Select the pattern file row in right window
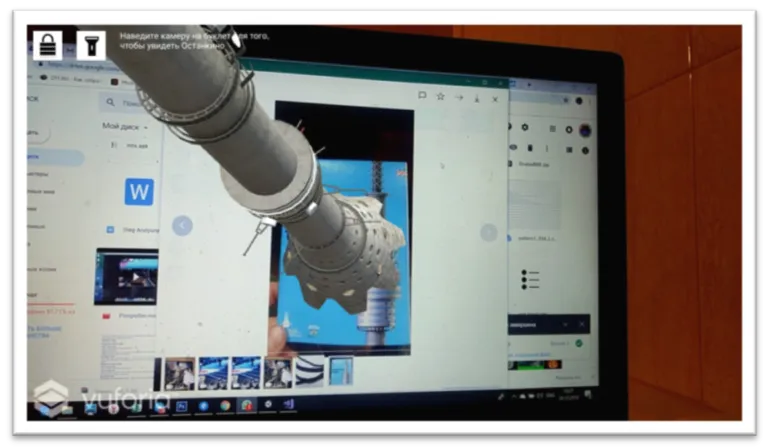766x447 pixels. (534, 238)
